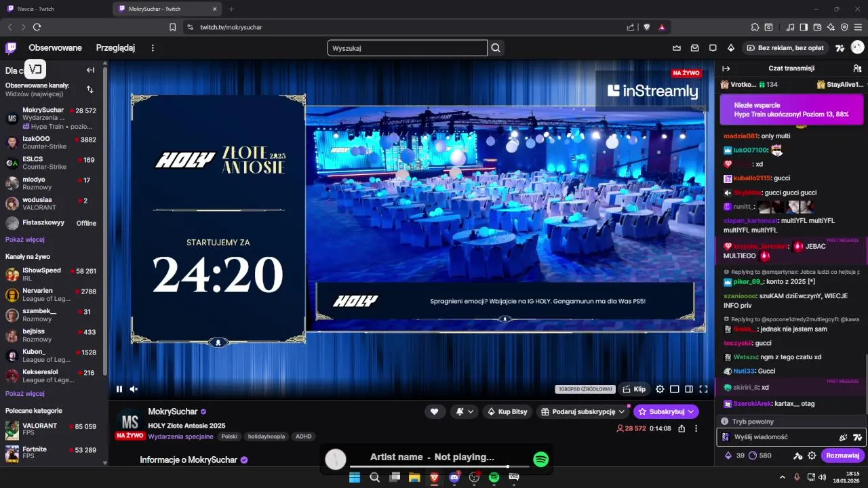Change followed channels sort order
This screenshot has width=868, height=488.
click(x=90, y=89)
